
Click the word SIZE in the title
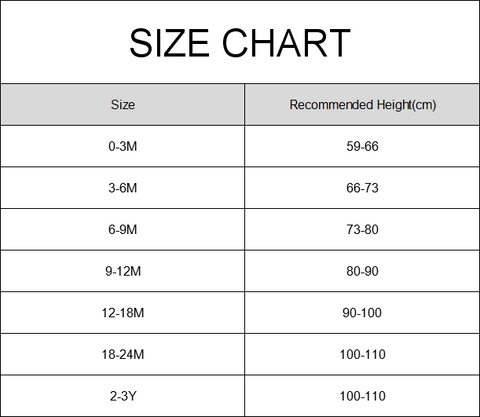[x=169, y=43]
